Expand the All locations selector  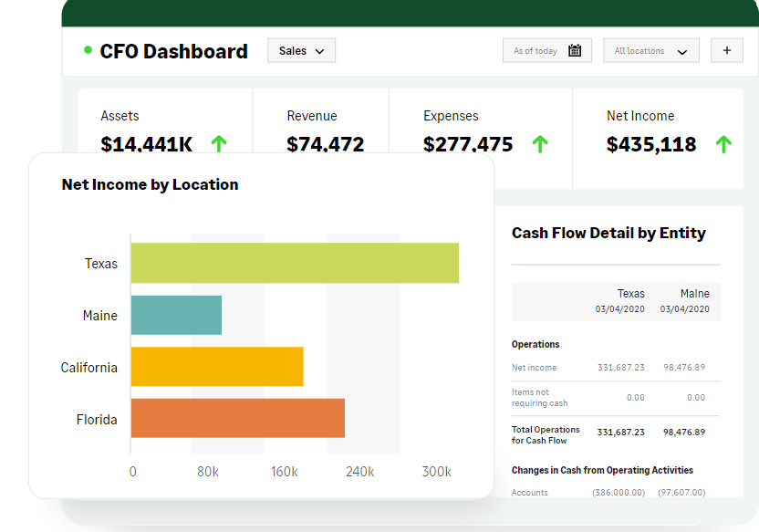tap(650, 51)
